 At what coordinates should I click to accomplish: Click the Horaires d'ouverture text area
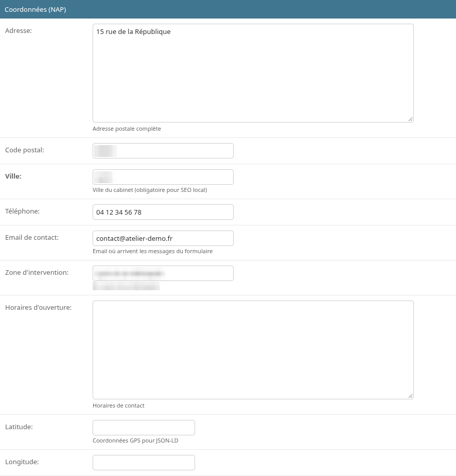[253, 350]
